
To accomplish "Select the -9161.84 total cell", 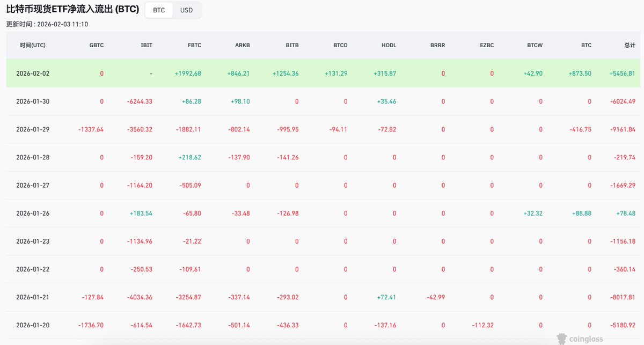I will pyautogui.click(x=623, y=129).
